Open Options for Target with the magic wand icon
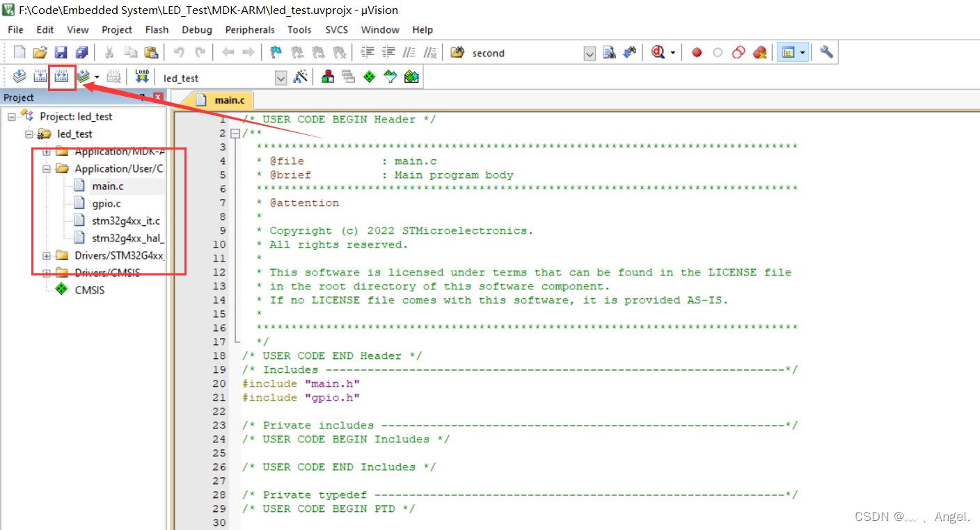980x530 pixels. (x=300, y=77)
